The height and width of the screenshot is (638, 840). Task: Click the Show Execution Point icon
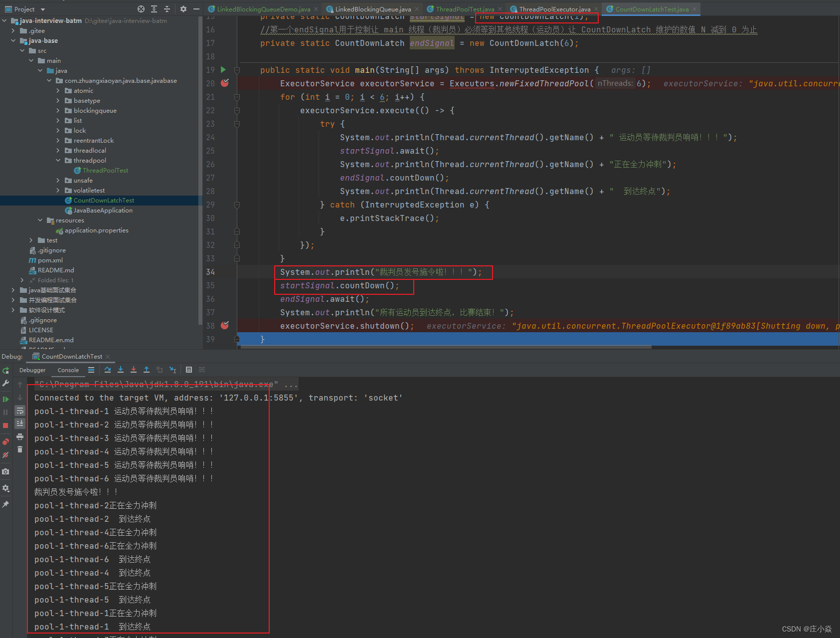point(91,370)
